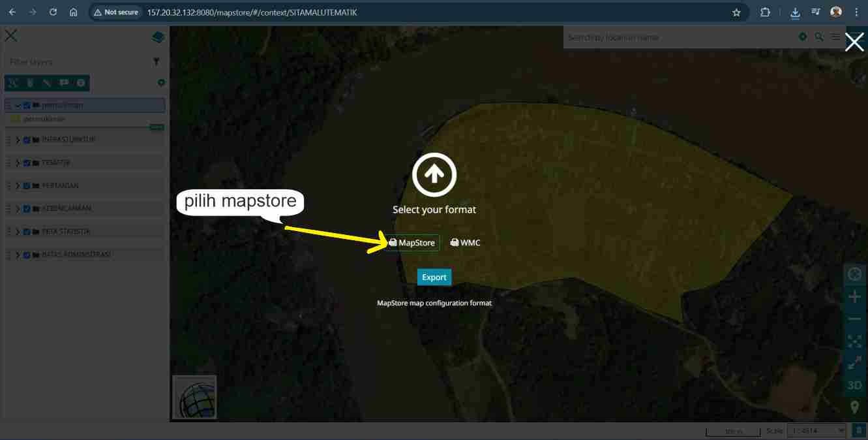The height and width of the screenshot is (440, 868).
Task: Switch the map to 3D mode
Action: point(854,385)
